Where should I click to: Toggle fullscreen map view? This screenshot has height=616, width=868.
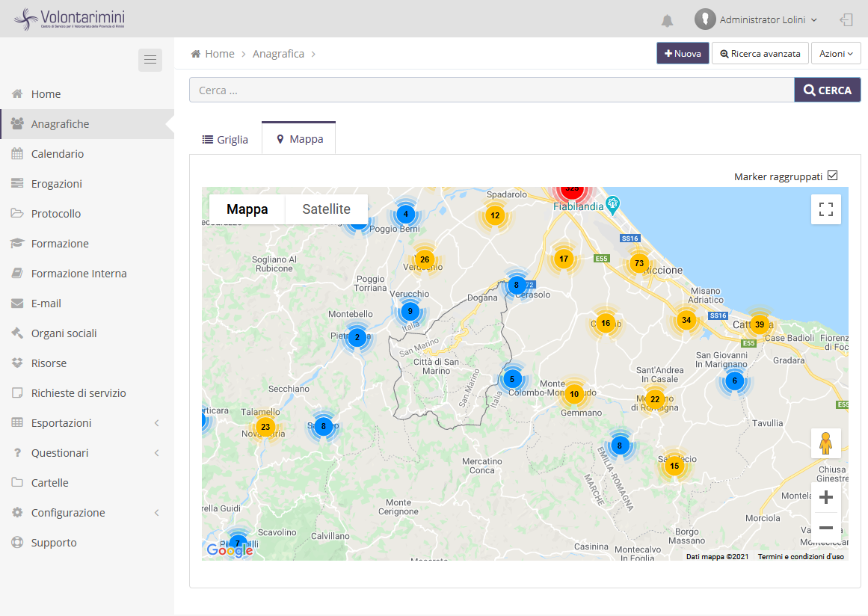click(826, 209)
